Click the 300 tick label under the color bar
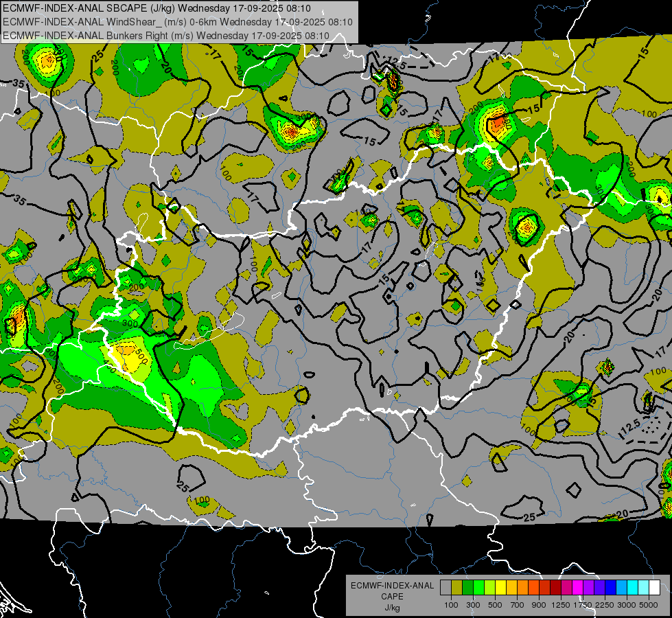Viewport: 672px width, 618px height. coord(473,605)
